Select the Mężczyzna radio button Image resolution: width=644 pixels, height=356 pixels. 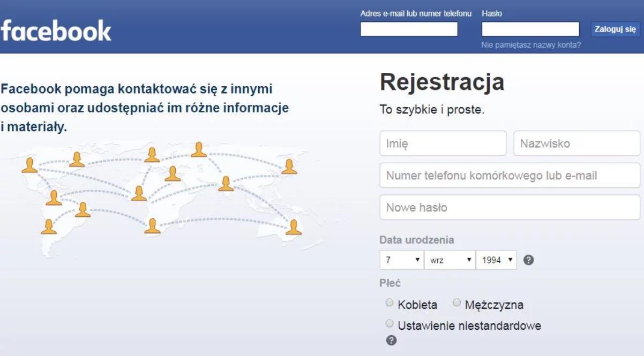click(456, 303)
